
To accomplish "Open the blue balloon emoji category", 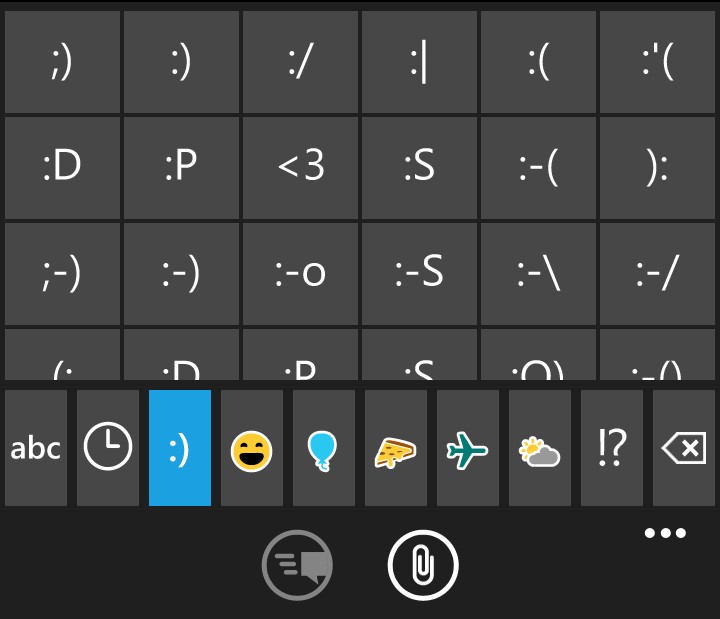I will (x=324, y=448).
